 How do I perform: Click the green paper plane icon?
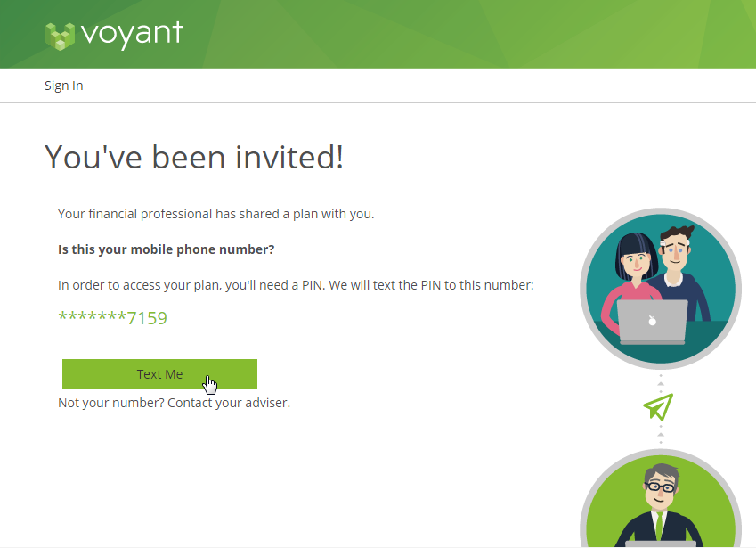[659, 406]
